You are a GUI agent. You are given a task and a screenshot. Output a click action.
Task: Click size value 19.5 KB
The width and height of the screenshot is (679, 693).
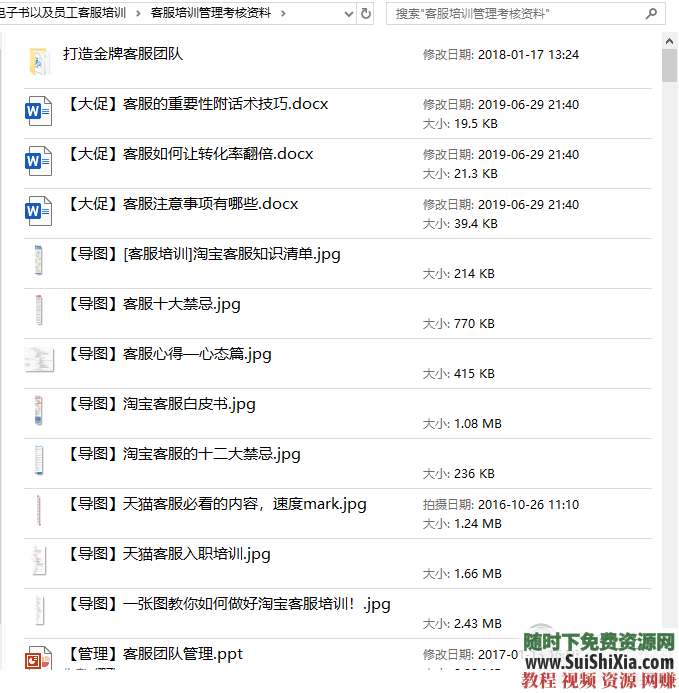(476, 124)
